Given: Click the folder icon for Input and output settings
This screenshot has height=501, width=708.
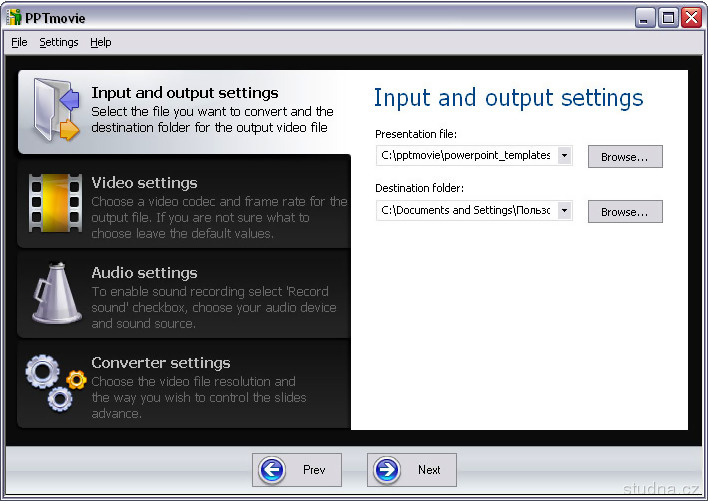Looking at the screenshot, I should coord(54,112).
